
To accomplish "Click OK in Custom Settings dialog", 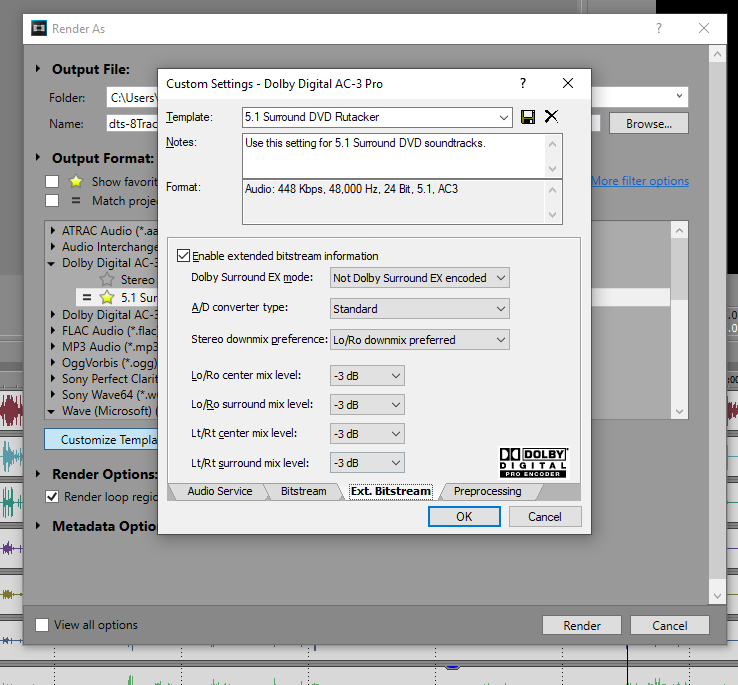I will point(464,516).
